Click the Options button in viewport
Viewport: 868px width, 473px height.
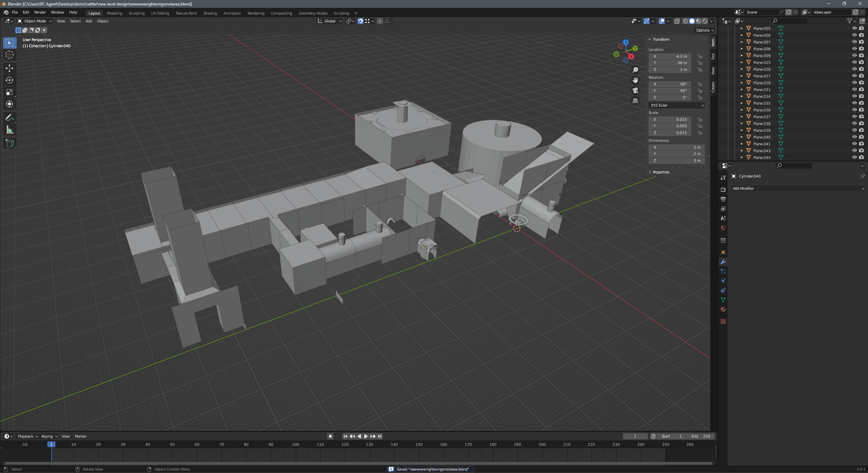pos(704,30)
